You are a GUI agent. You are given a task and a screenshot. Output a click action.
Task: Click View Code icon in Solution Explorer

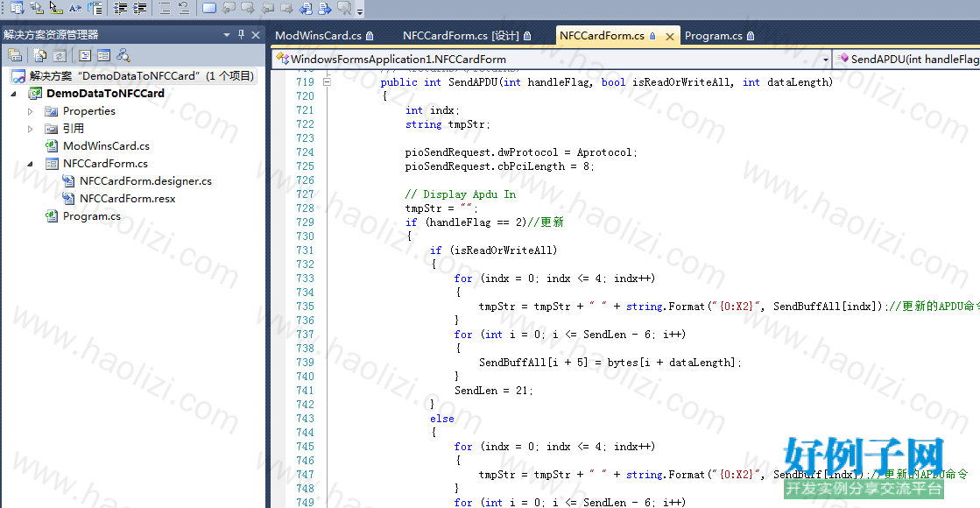tap(85, 55)
